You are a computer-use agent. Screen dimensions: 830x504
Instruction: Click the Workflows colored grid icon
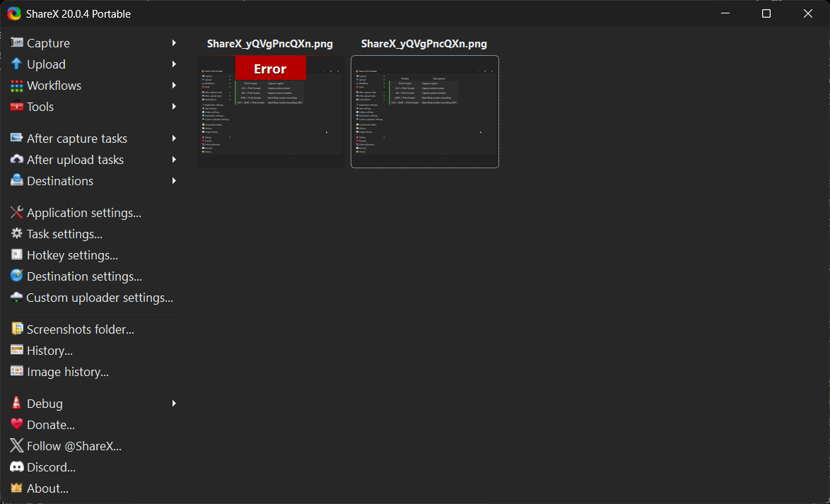click(x=17, y=86)
